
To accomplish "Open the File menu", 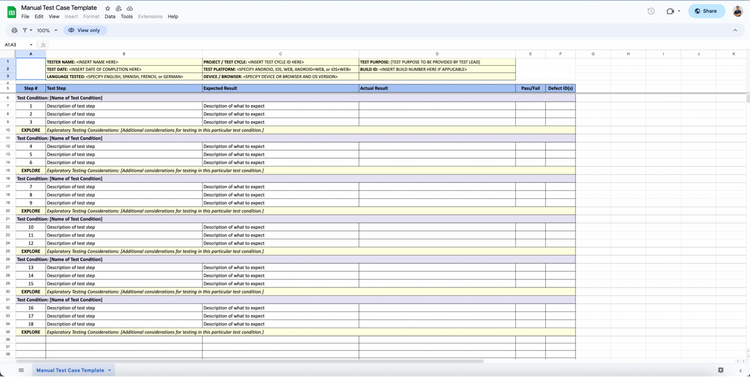I will [25, 16].
